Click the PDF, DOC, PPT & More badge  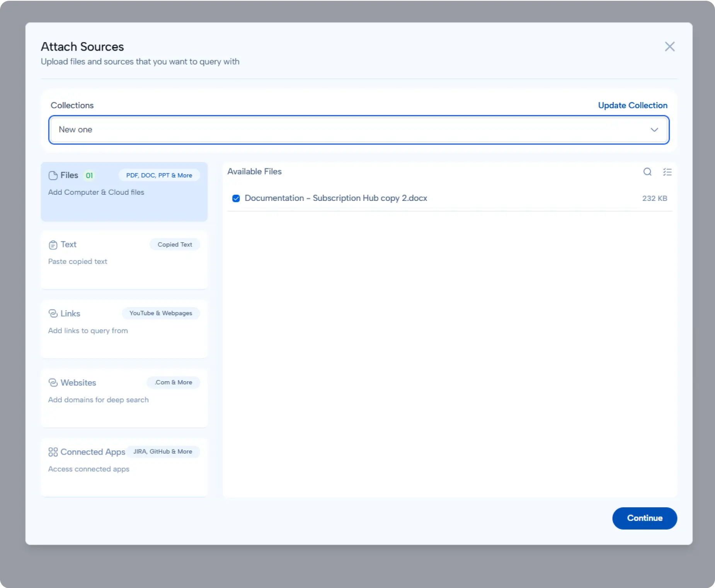tap(158, 175)
